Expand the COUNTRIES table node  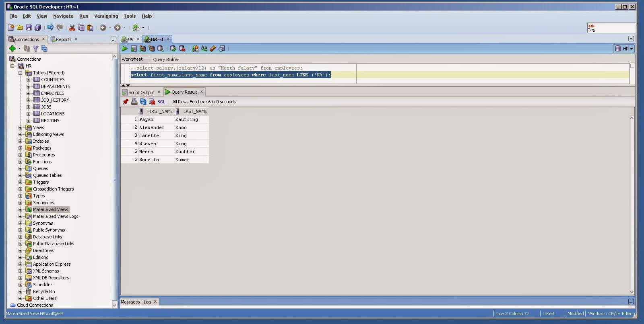(29, 80)
